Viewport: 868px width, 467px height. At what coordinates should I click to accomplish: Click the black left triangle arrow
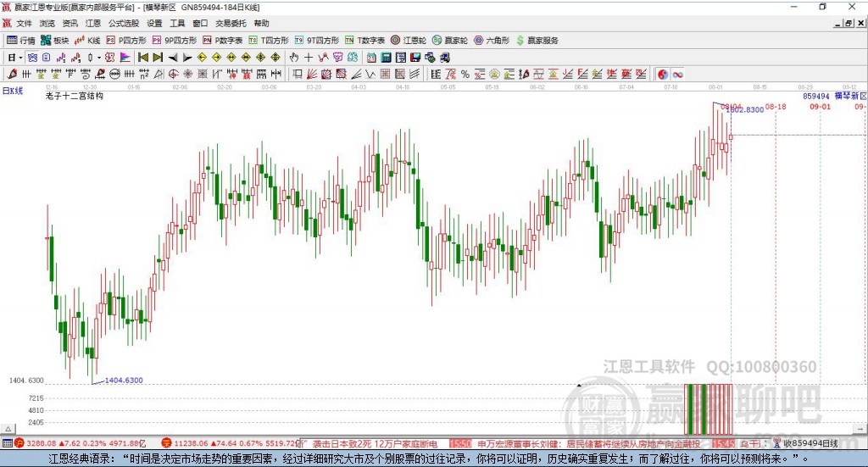point(173,58)
